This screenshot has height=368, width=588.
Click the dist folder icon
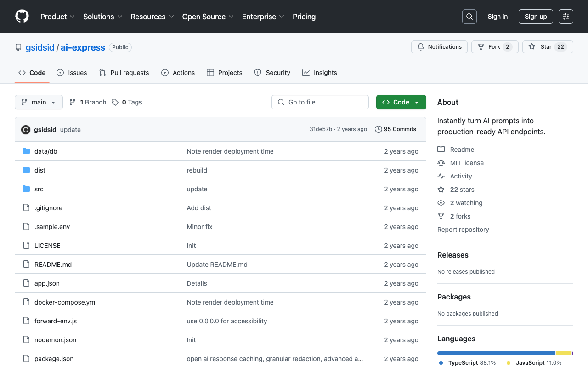click(26, 170)
